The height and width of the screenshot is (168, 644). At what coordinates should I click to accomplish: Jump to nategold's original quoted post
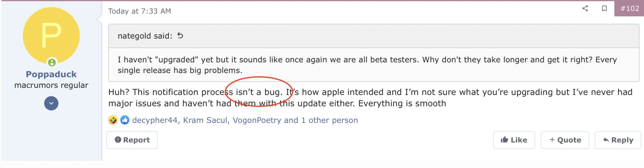click(x=180, y=36)
